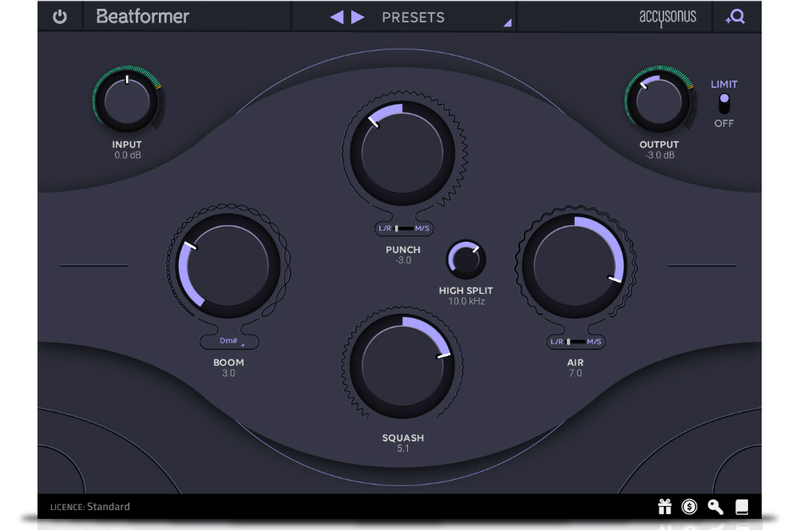Click the BOOM knob
800x530 pixels.
(x=228, y=265)
